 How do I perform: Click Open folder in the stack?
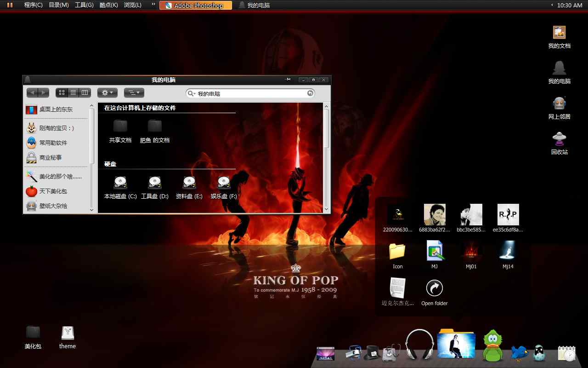pos(435,293)
